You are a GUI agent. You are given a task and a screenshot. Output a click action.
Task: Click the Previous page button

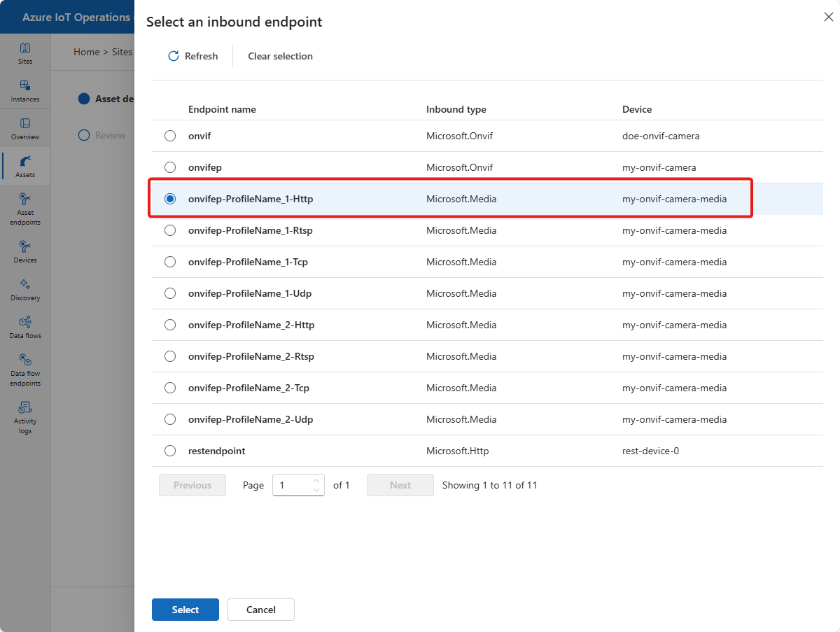pos(192,485)
